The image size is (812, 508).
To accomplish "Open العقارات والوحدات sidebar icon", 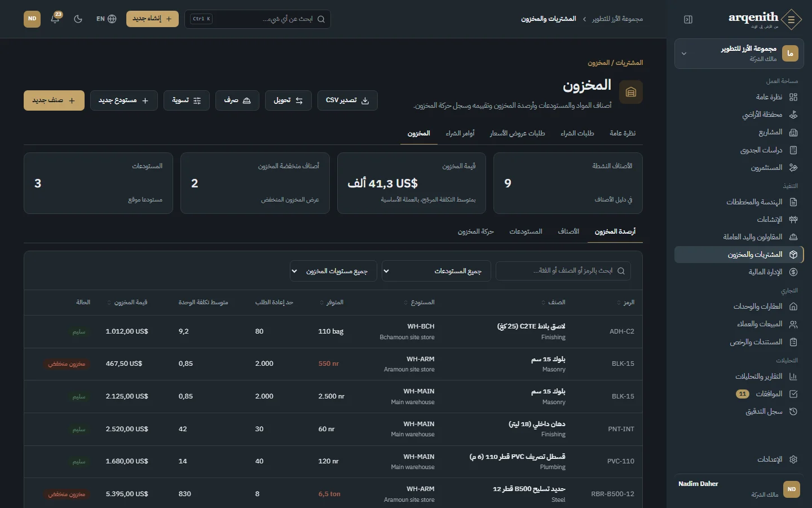I will (x=793, y=306).
